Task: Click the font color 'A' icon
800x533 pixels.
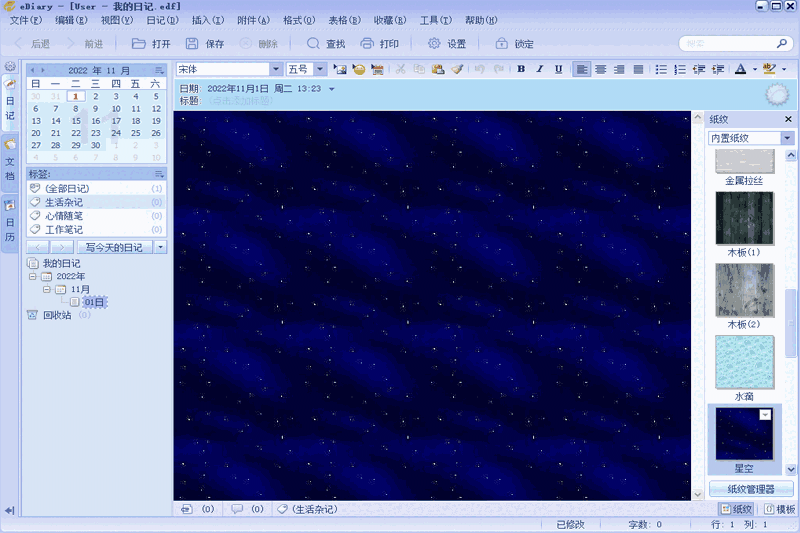Action: coord(740,69)
